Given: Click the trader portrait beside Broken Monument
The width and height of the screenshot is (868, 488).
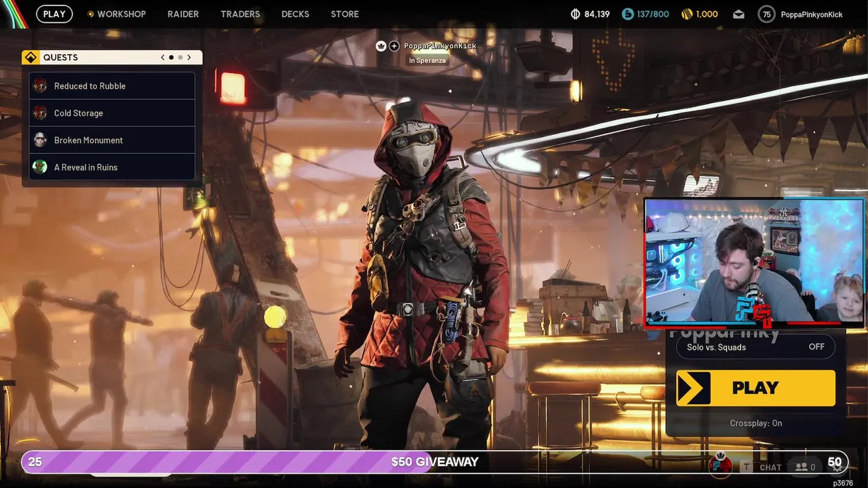Looking at the screenshot, I should click(40, 140).
